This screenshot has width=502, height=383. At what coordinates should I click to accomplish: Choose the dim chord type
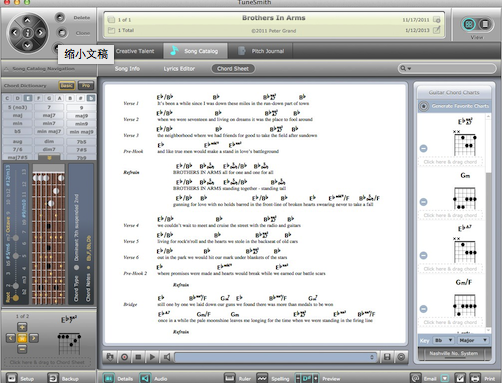tap(49, 141)
